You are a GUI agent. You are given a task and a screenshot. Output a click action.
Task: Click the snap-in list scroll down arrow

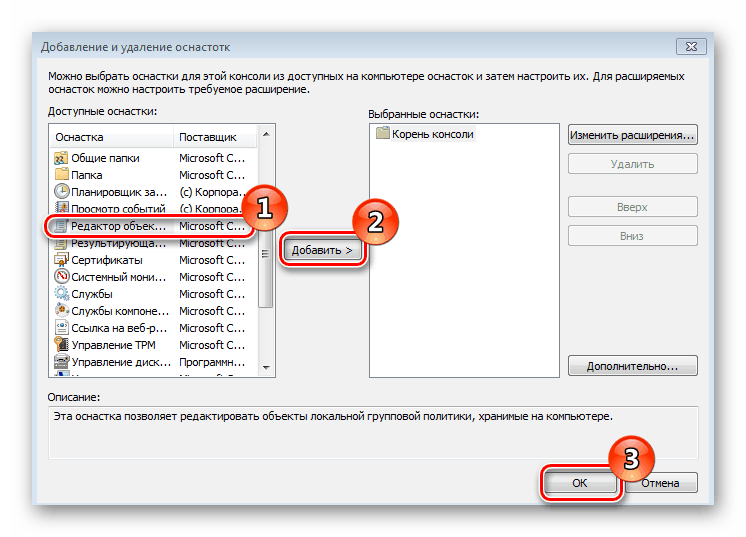click(266, 367)
